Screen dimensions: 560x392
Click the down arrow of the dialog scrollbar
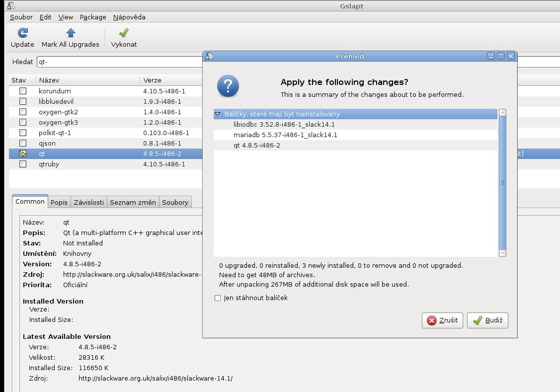[x=502, y=252]
